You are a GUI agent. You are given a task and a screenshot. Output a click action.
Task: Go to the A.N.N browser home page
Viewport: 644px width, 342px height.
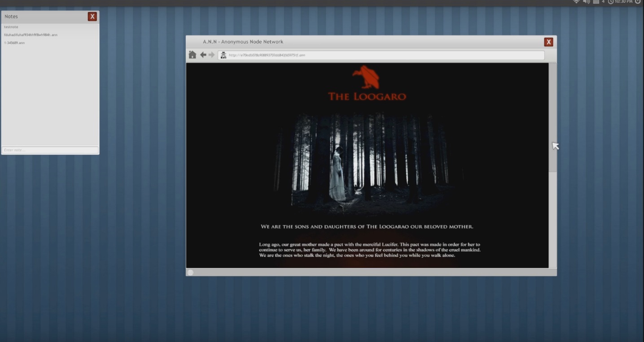click(x=193, y=55)
